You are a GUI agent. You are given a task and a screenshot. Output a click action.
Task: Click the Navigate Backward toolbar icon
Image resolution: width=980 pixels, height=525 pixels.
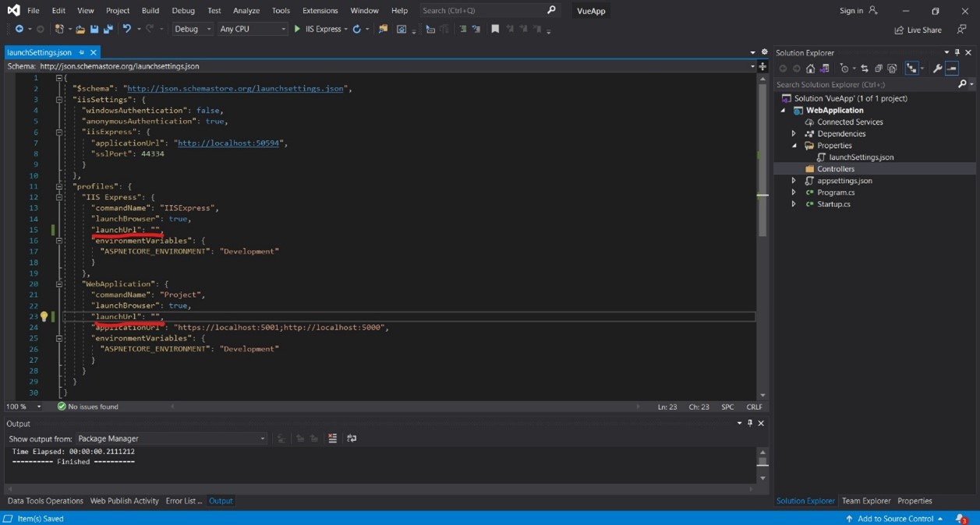pyautogui.click(x=19, y=29)
